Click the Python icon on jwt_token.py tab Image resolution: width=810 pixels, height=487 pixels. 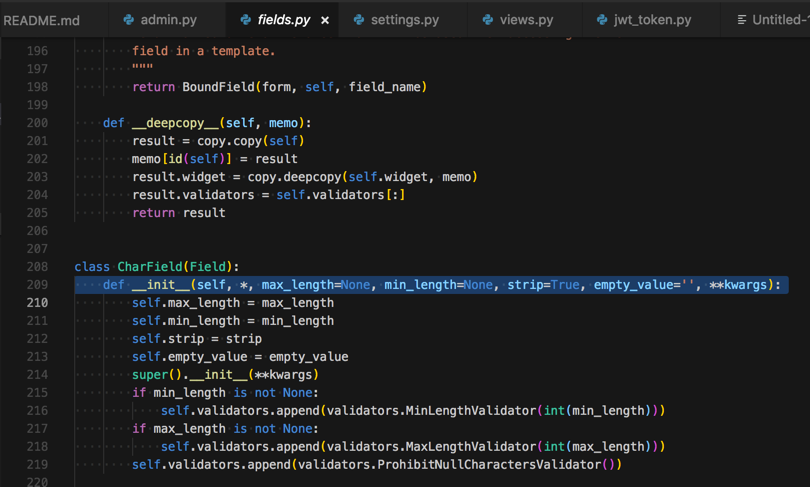tap(602, 20)
